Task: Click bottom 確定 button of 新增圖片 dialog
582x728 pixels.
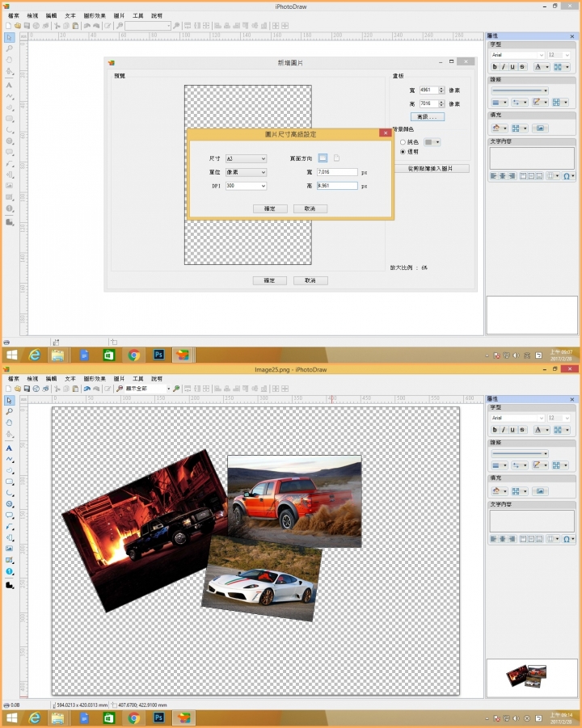Action: (x=269, y=280)
